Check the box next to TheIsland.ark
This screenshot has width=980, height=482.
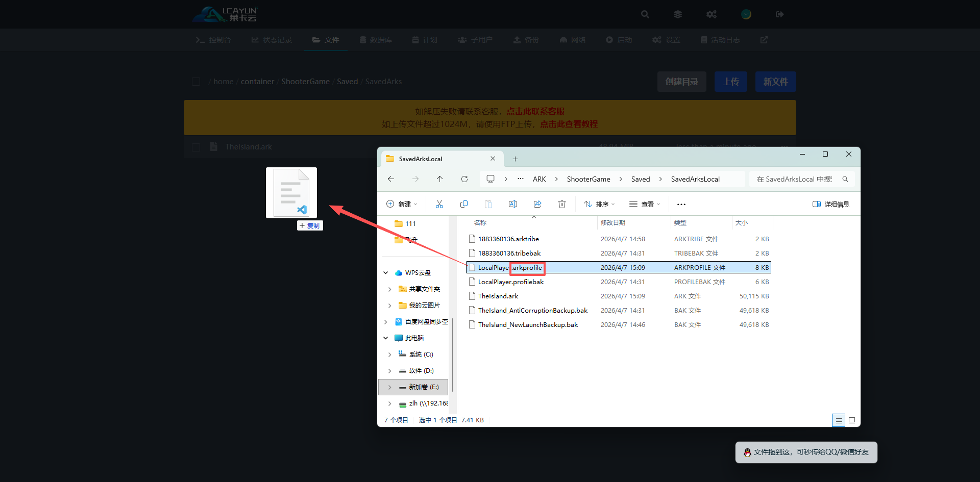pyautogui.click(x=196, y=147)
